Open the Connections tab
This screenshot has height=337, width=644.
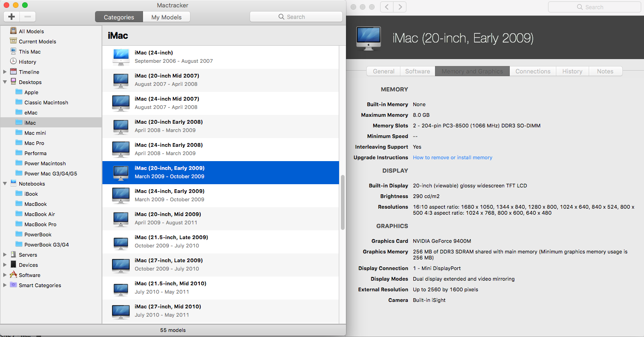point(533,71)
